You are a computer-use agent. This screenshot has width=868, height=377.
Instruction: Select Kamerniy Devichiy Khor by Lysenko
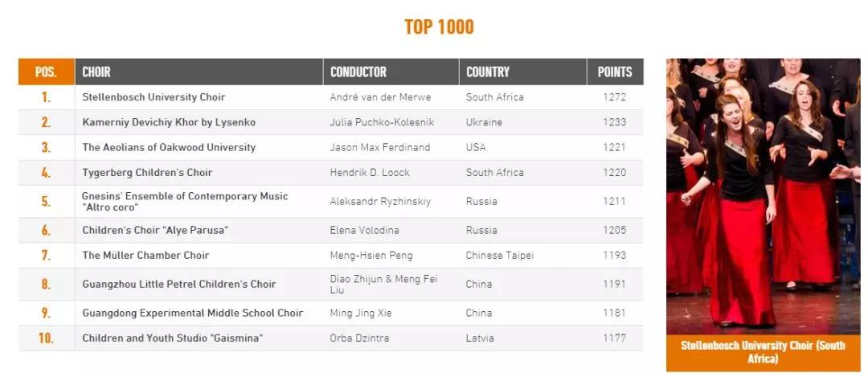169,122
